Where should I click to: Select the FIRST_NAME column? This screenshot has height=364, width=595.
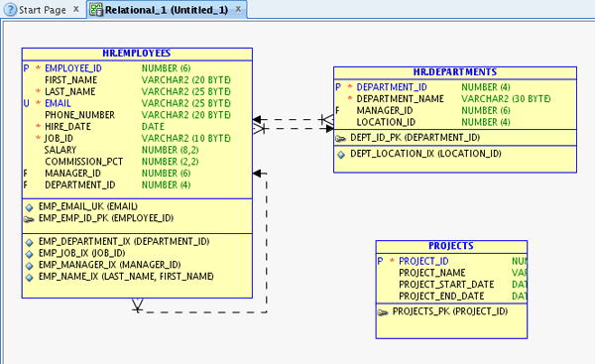coord(71,80)
